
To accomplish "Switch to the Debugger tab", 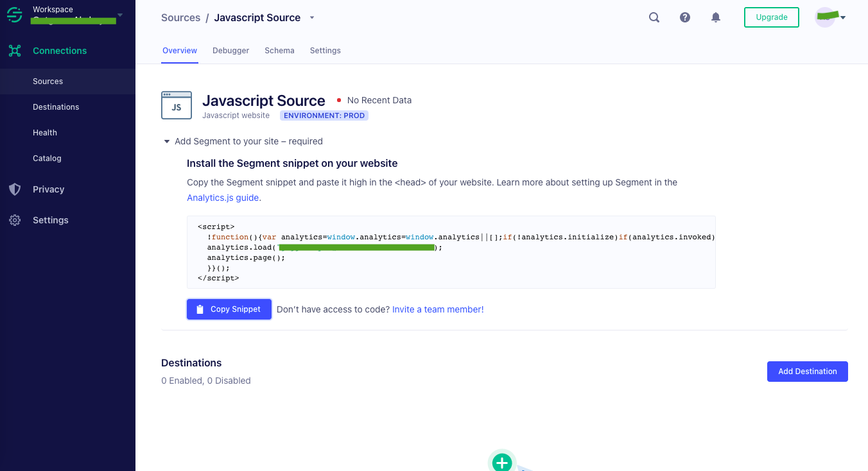I will [x=230, y=51].
